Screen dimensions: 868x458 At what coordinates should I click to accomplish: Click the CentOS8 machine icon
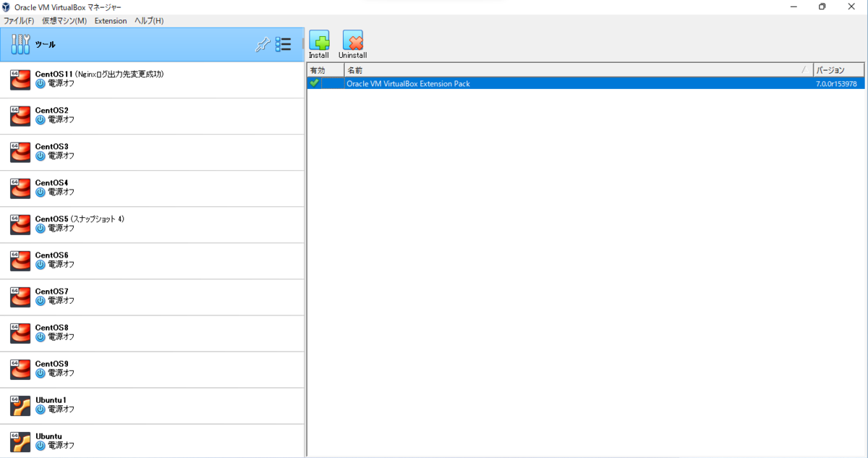pos(20,333)
